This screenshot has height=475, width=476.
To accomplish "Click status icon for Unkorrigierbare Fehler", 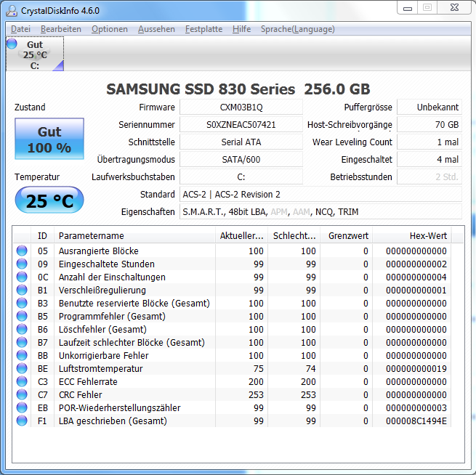I will [x=22, y=355].
